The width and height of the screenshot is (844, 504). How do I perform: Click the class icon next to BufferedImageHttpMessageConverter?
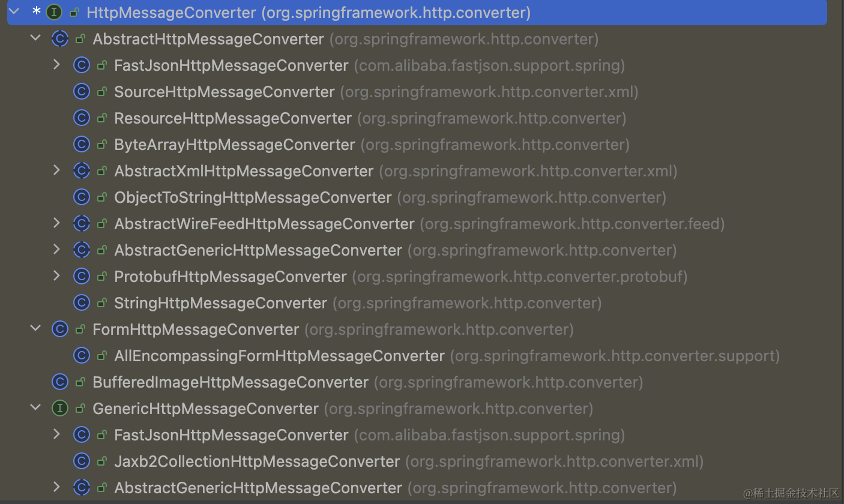60,382
